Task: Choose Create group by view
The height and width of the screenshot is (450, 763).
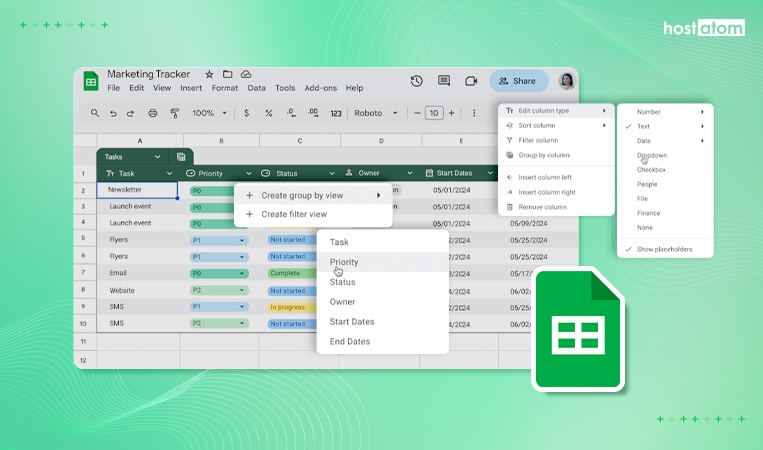Action: [x=313, y=196]
